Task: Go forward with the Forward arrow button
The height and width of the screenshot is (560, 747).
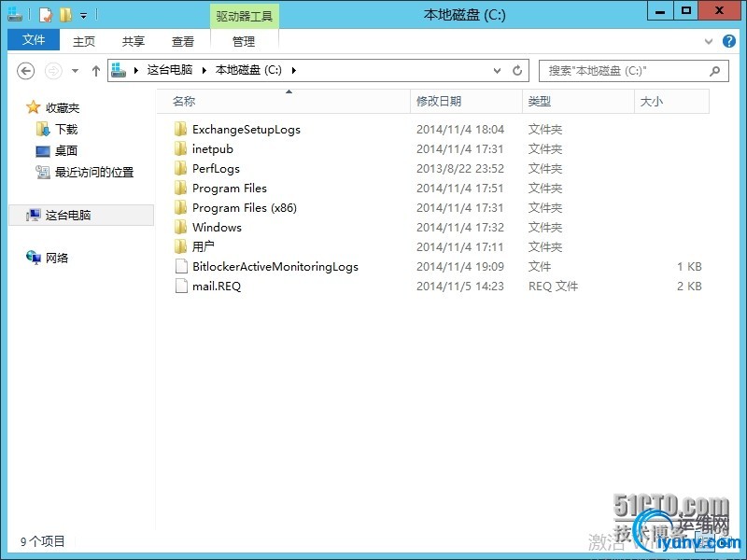Action: (x=53, y=71)
